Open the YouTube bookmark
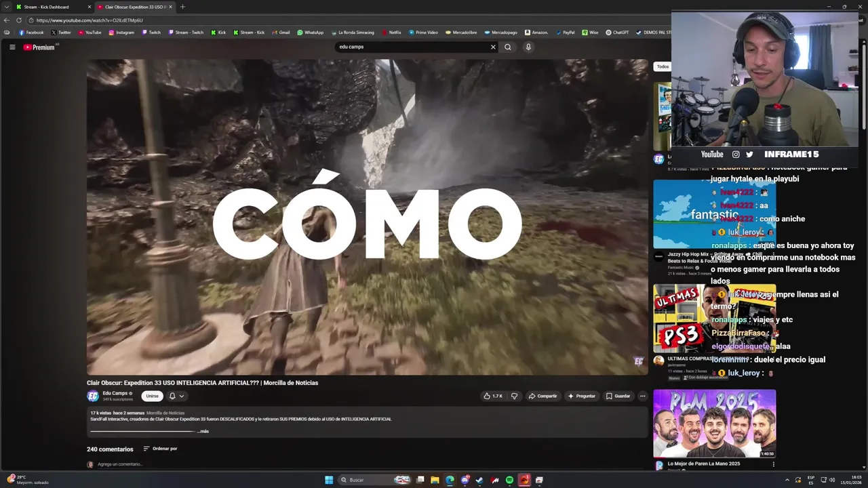The height and width of the screenshot is (488, 868). [90, 33]
